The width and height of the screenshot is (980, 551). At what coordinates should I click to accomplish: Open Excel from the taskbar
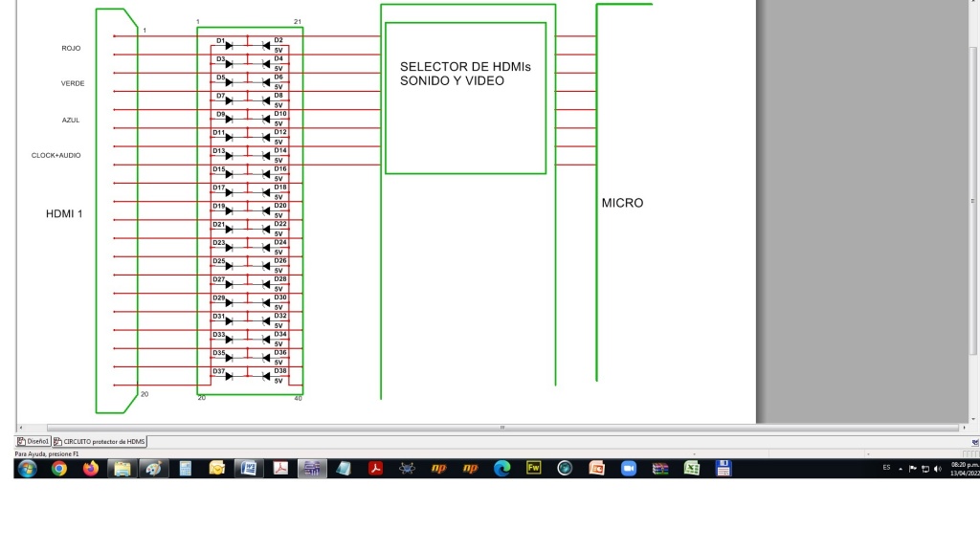[x=691, y=469]
